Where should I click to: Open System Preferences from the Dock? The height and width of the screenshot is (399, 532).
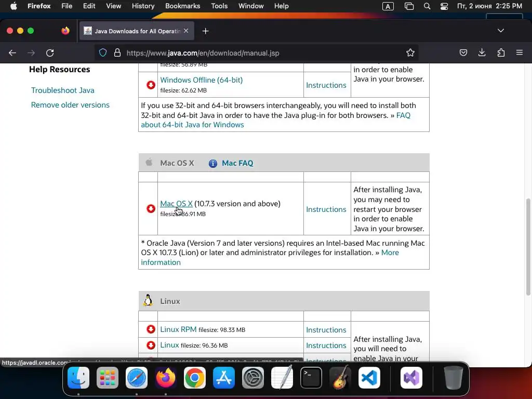pyautogui.click(x=253, y=378)
